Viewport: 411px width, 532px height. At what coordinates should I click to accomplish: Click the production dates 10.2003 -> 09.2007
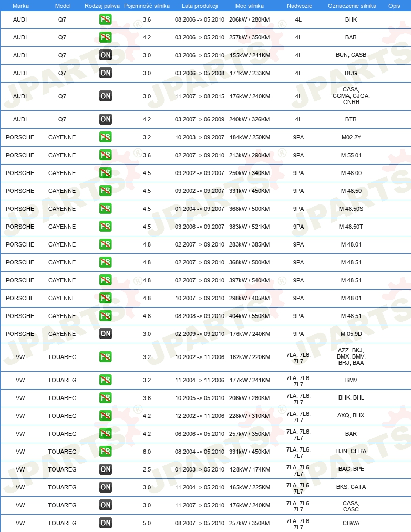tap(200, 137)
